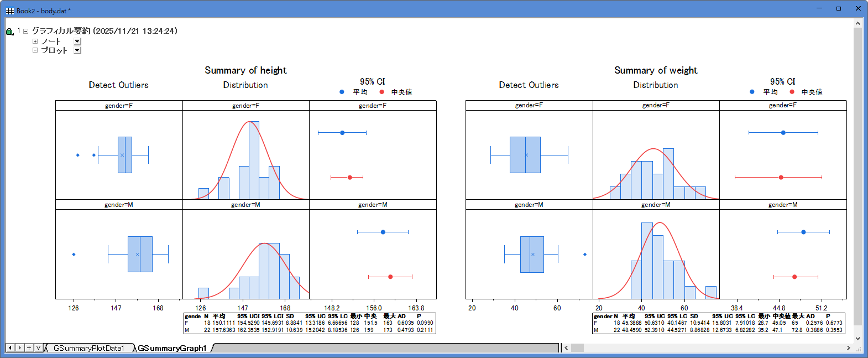Open the ノート dropdown arrow menu
This screenshot has width=868, height=358.
pyautogui.click(x=77, y=41)
